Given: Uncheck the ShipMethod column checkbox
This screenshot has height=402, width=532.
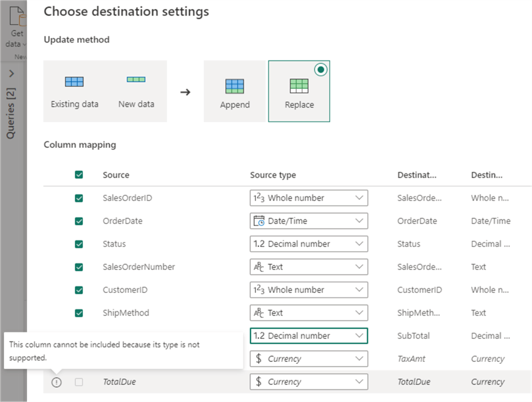Looking at the screenshot, I should point(79,313).
